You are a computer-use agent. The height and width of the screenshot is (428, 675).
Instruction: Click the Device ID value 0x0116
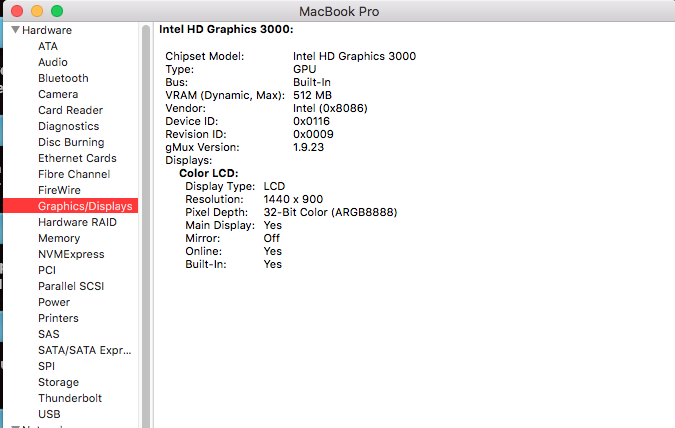point(311,121)
